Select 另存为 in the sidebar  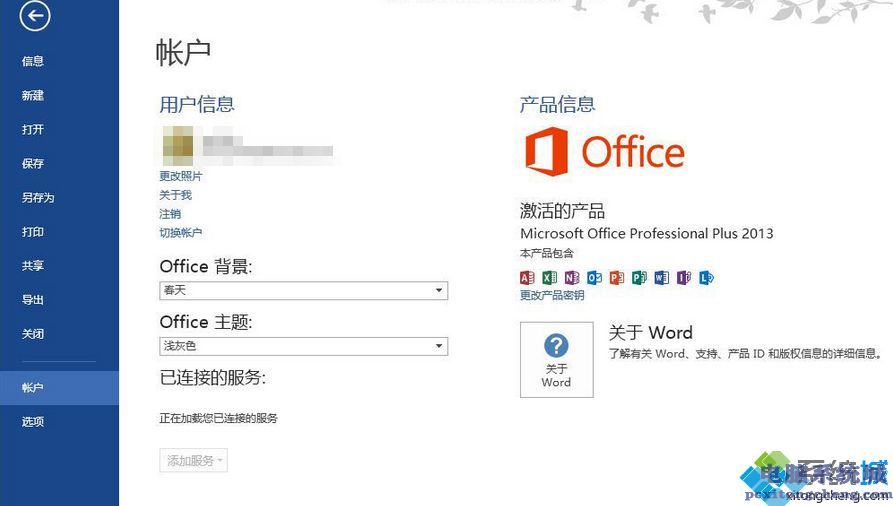(x=38, y=198)
